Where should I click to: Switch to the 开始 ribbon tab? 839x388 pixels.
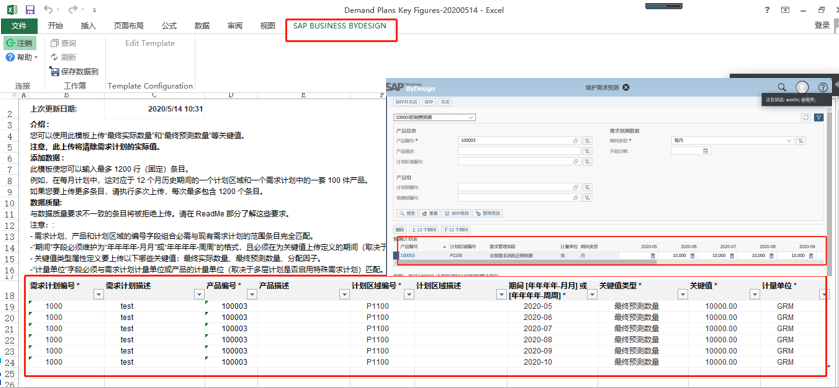[55, 26]
